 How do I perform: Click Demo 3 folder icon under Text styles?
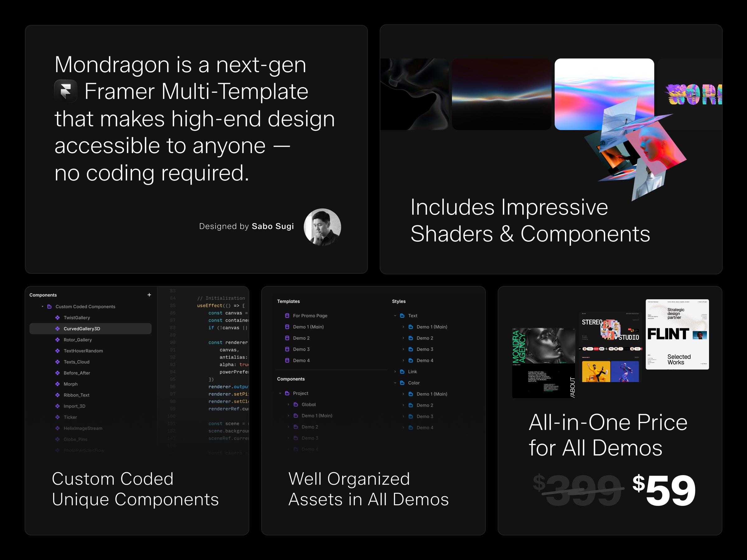tap(411, 349)
